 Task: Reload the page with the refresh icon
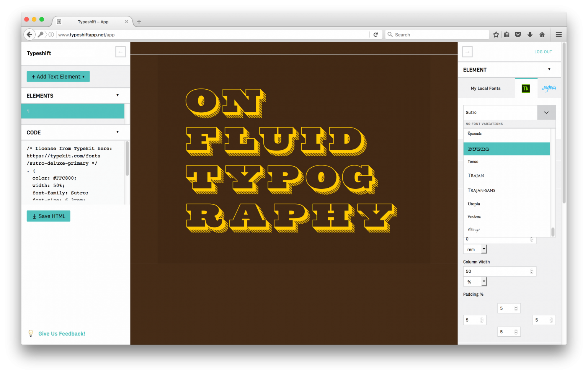click(376, 34)
